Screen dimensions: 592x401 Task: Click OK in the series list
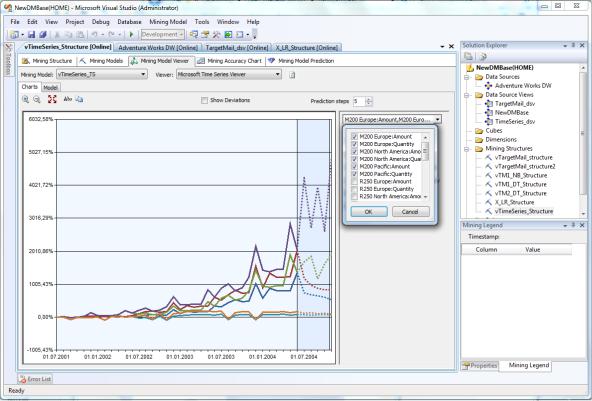(369, 212)
